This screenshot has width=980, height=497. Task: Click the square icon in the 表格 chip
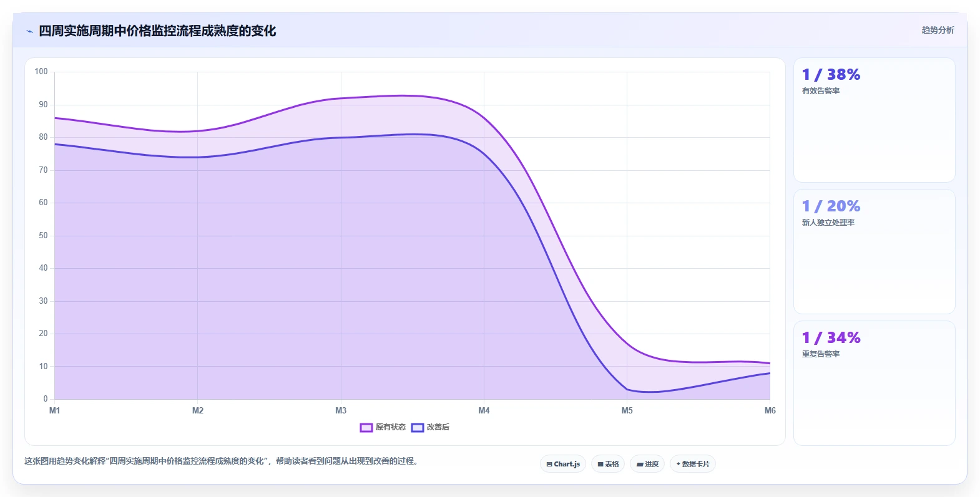tap(600, 464)
